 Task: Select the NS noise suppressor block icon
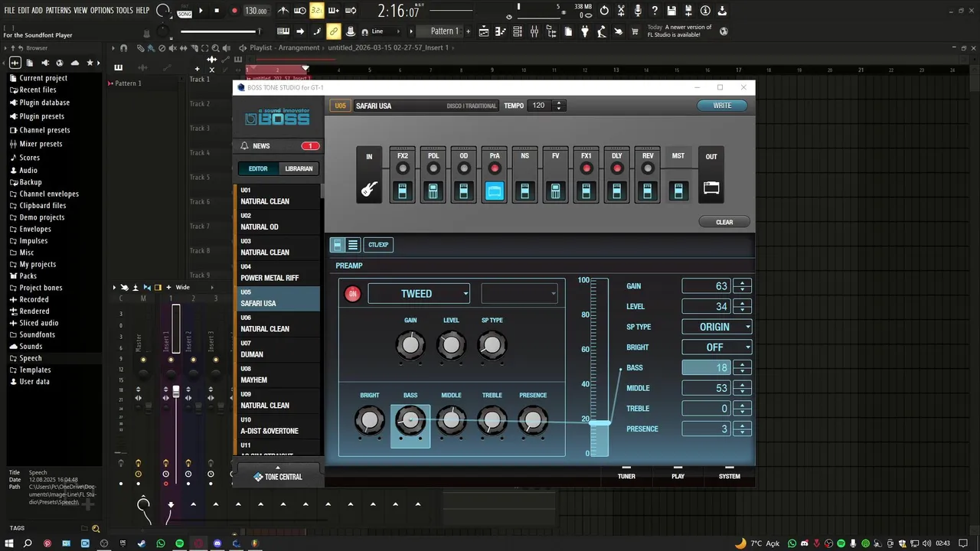pos(525,191)
